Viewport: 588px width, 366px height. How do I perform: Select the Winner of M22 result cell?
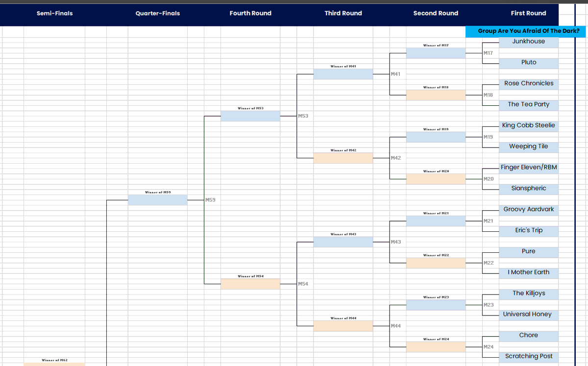point(436,263)
